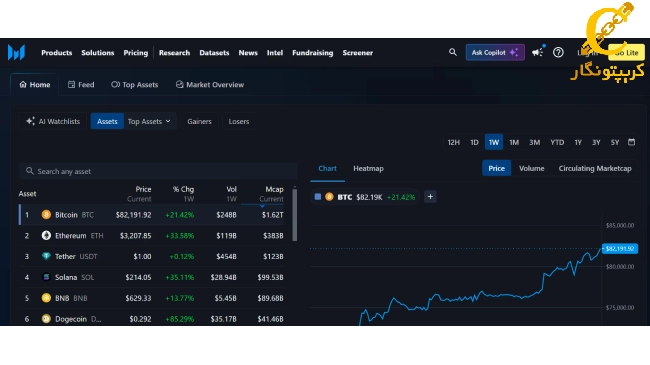Open the help question mark icon
The width and height of the screenshot is (650, 365).
pyautogui.click(x=558, y=53)
